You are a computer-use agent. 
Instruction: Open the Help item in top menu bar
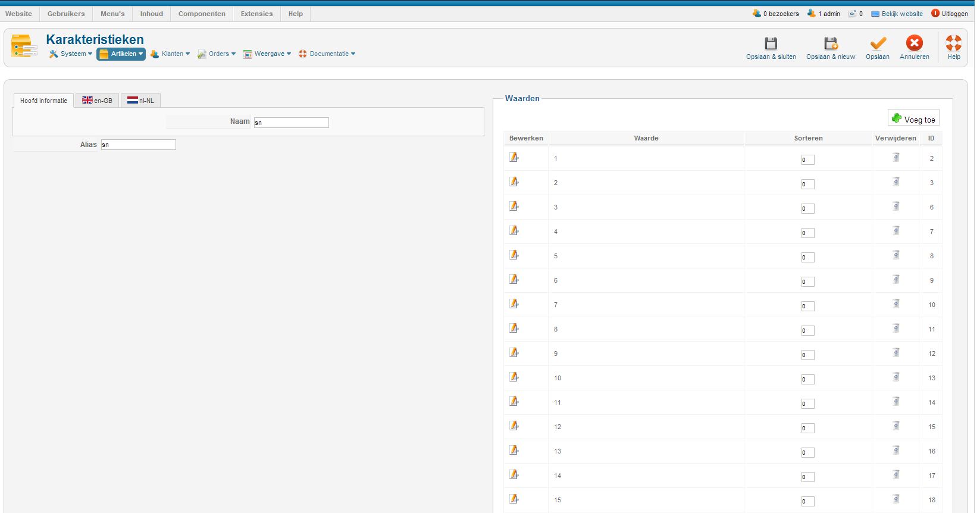coord(296,14)
